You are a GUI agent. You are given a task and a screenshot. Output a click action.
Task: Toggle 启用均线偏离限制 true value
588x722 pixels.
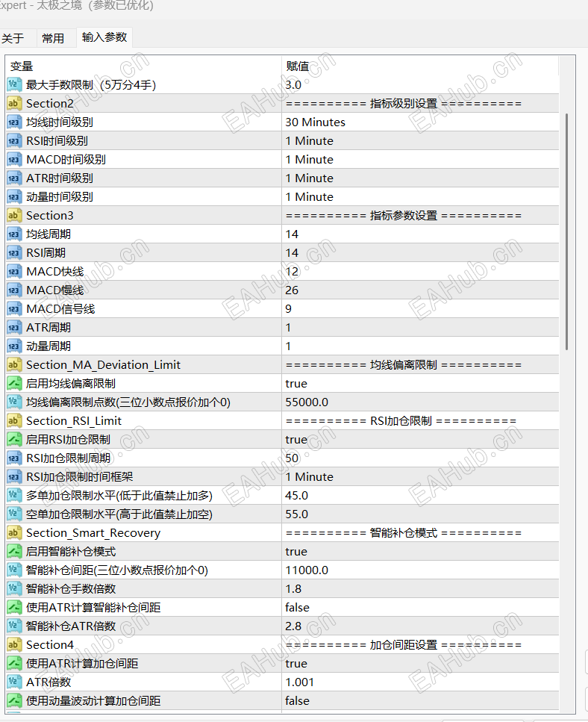420,383
